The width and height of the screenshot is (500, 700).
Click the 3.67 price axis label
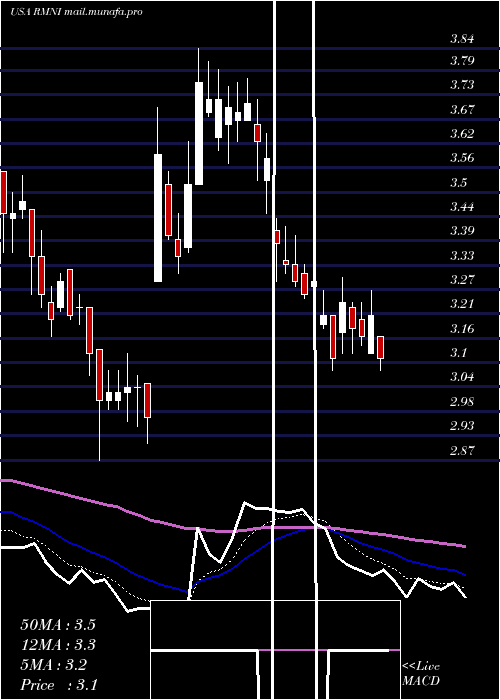(x=462, y=109)
